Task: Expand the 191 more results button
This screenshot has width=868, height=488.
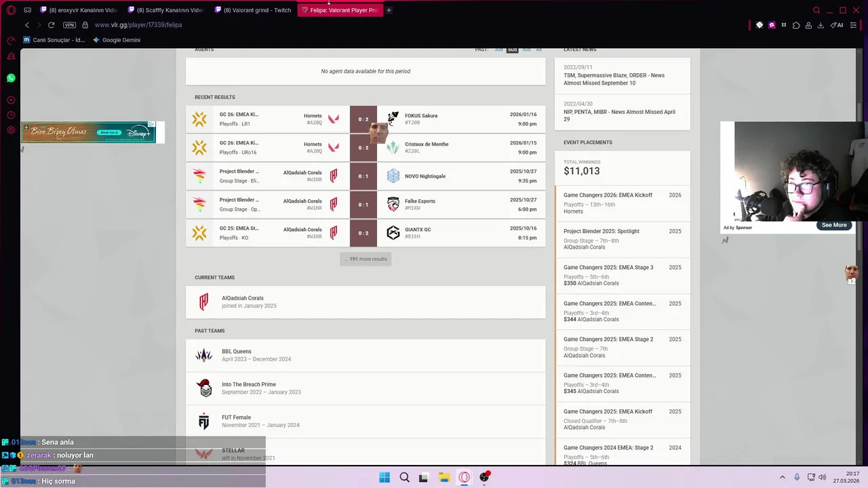Action: 366,259
